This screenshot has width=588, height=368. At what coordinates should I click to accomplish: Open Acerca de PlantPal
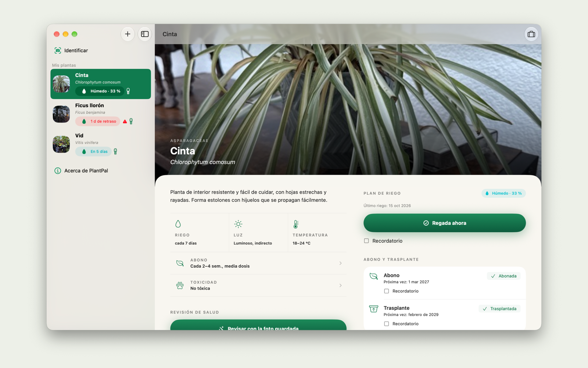click(101, 171)
